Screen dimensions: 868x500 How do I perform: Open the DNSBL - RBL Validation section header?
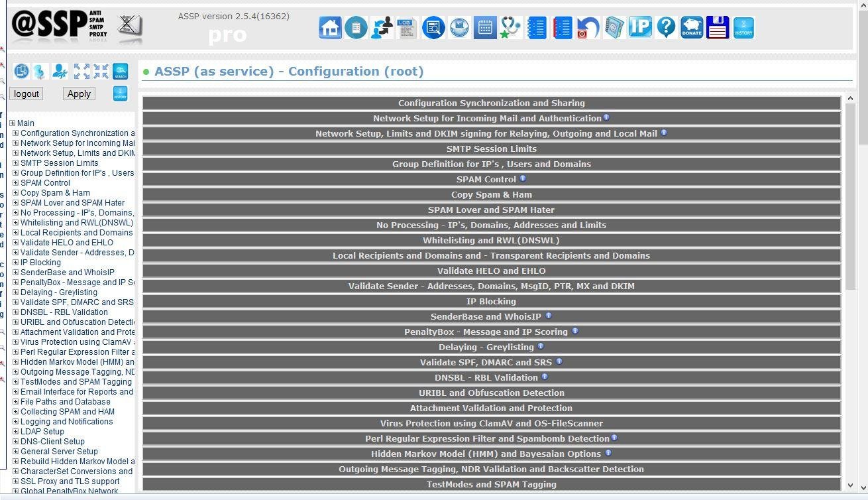492,377
